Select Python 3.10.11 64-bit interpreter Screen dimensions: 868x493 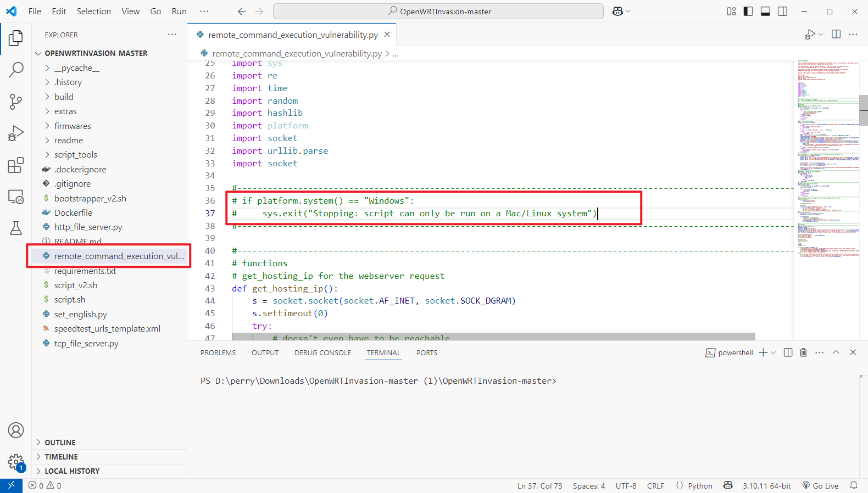pos(766,485)
